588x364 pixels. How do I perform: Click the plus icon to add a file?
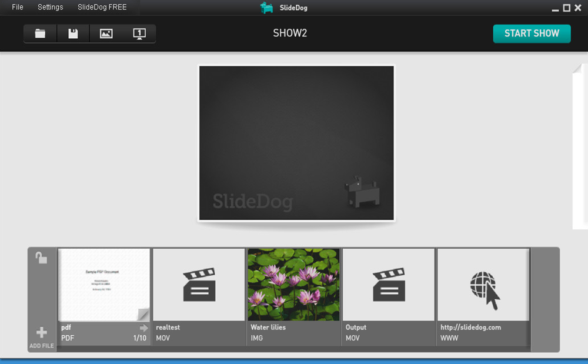pos(42,332)
